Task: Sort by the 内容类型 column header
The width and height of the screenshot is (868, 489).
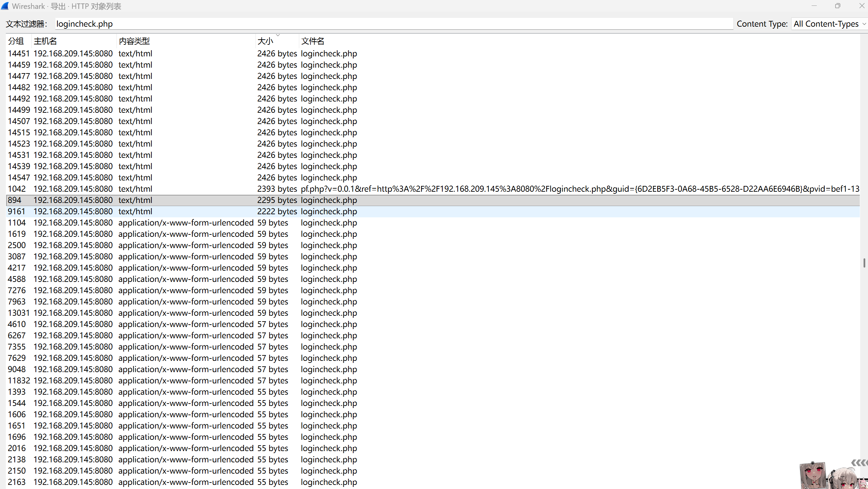Action: point(134,41)
